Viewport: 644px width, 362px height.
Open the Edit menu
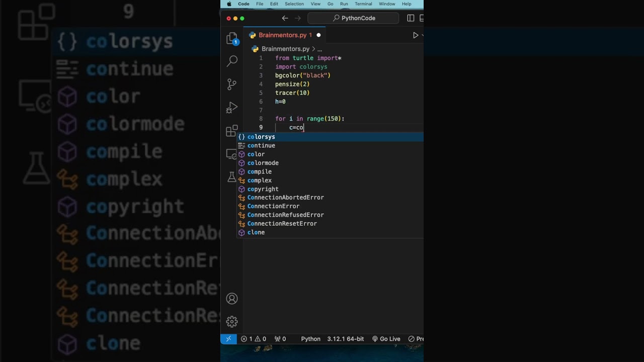pos(274,4)
